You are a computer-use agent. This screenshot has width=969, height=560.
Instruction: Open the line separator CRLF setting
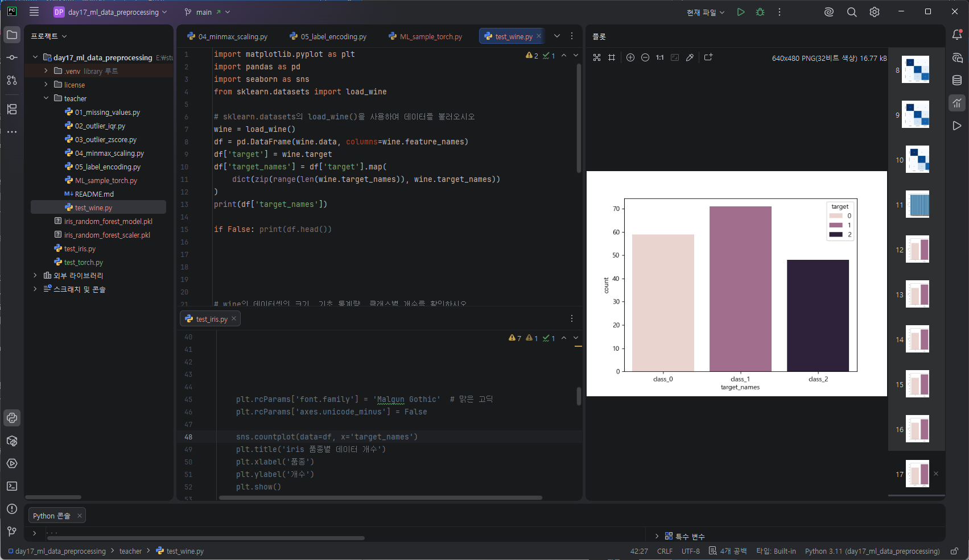[x=665, y=551]
